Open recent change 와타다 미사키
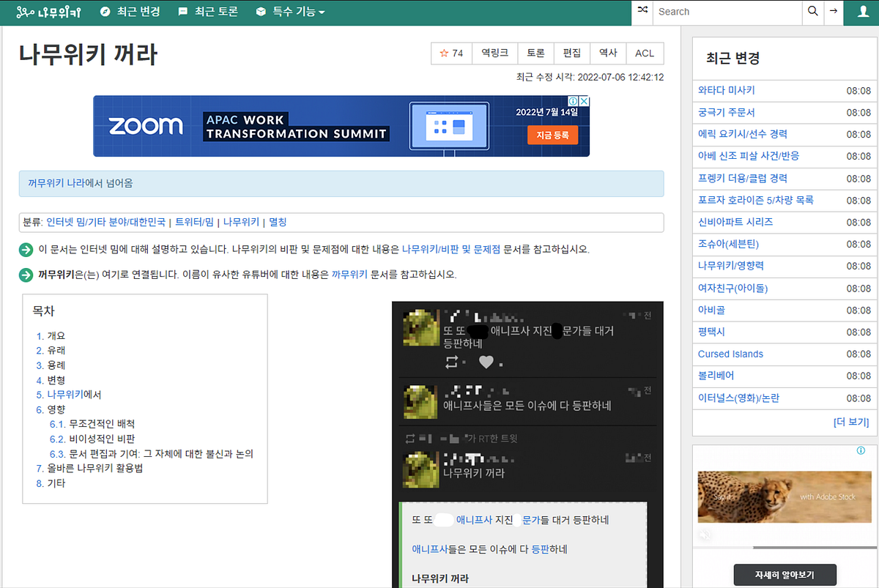The image size is (879, 588). point(726,91)
